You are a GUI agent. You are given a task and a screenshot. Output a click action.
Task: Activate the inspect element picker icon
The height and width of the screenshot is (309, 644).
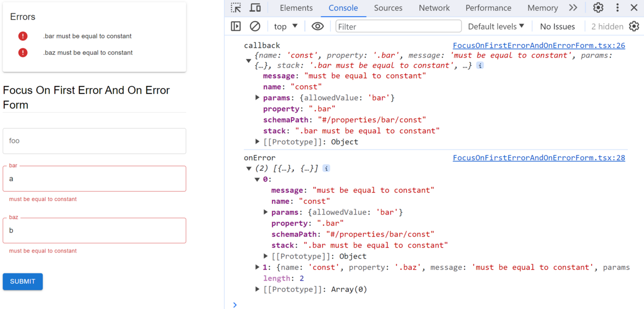pyautogui.click(x=236, y=8)
